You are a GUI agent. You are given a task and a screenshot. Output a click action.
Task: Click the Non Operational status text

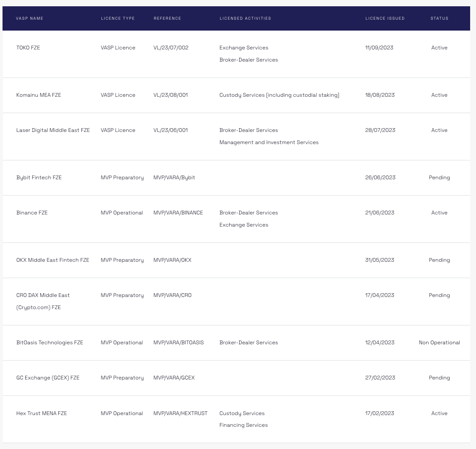pos(439,343)
